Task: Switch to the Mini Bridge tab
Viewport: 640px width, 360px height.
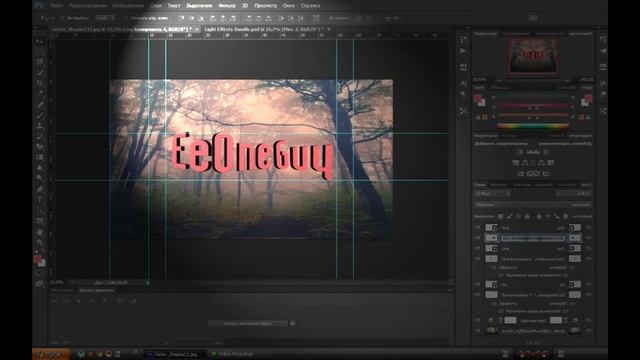Action: (62, 290)
